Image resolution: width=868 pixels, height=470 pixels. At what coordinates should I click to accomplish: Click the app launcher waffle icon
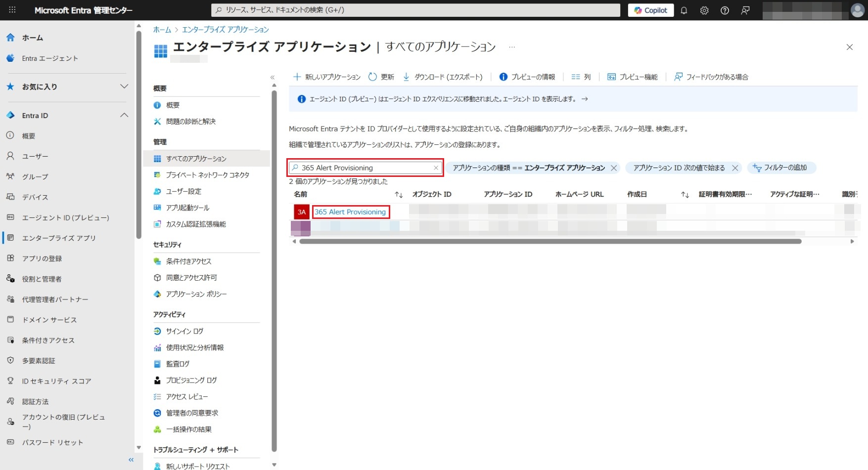tap(12, 10)
